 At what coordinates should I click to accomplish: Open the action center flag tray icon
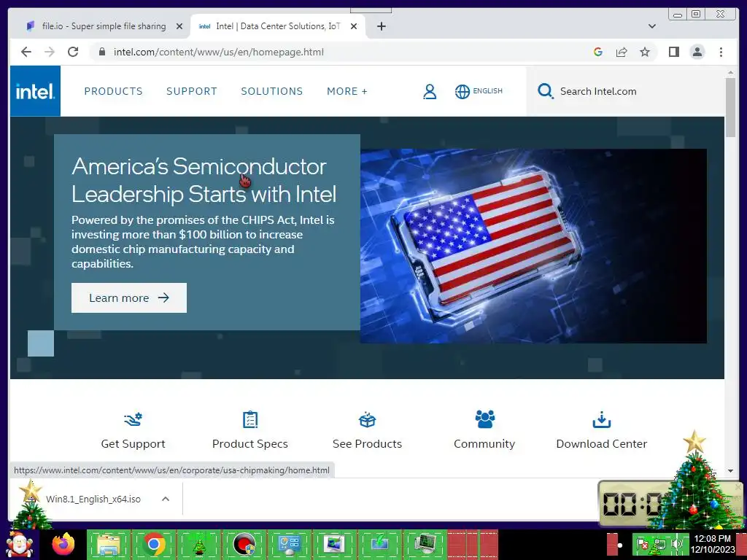[643, 544]
